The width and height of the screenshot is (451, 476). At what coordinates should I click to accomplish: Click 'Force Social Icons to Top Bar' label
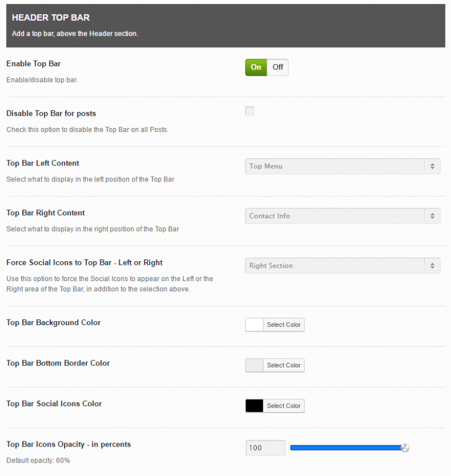pos(85,262)
